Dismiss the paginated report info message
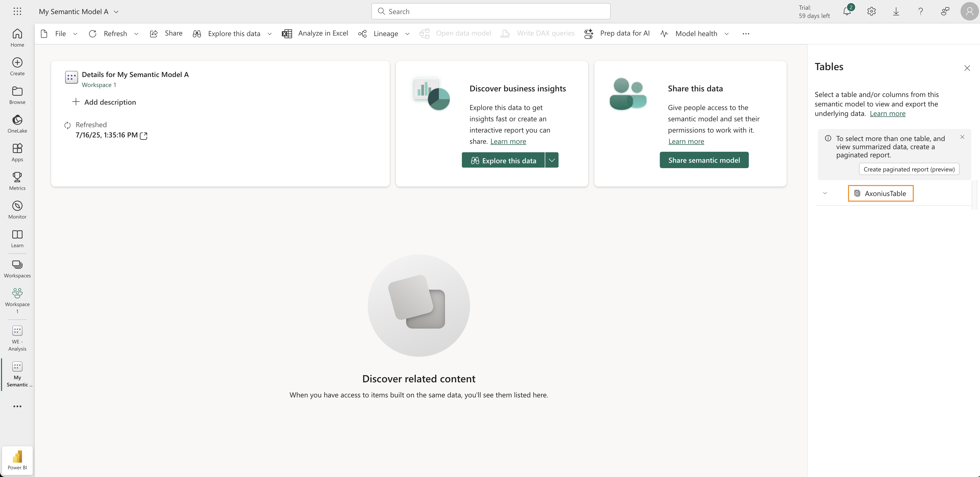980x477 pixels. [x=962, y=137]
